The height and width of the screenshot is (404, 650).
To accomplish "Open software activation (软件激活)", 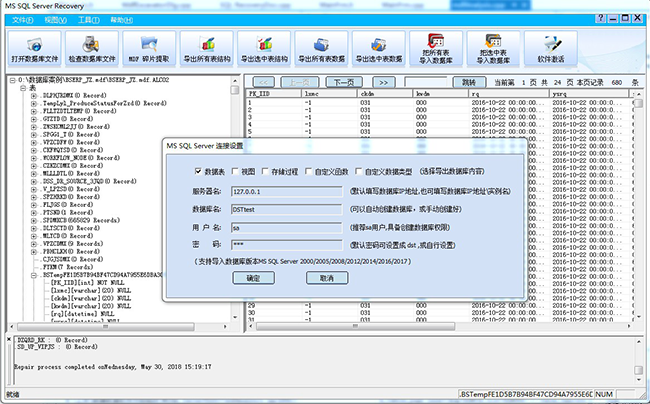I will 551,49.
